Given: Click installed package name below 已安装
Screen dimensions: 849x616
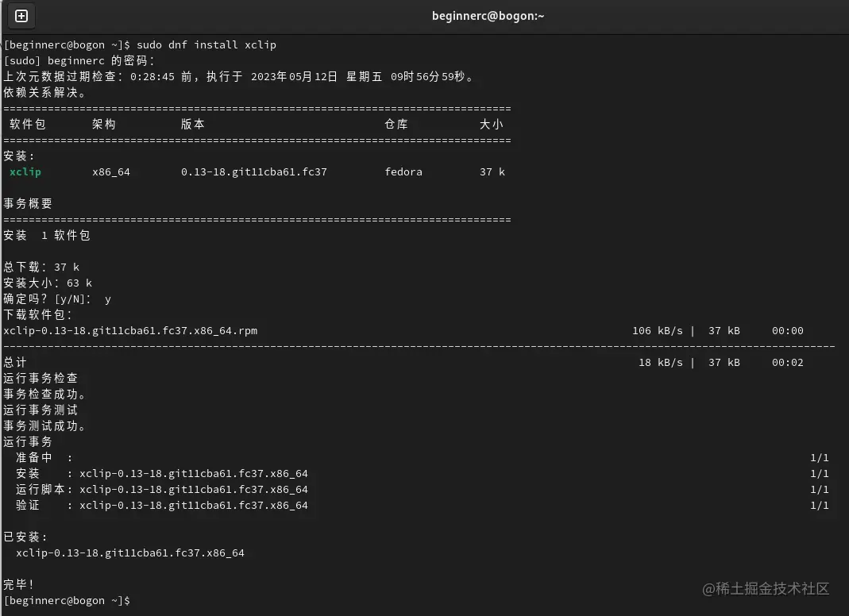Looking at the screenshot, I should (x=130, y=553).
